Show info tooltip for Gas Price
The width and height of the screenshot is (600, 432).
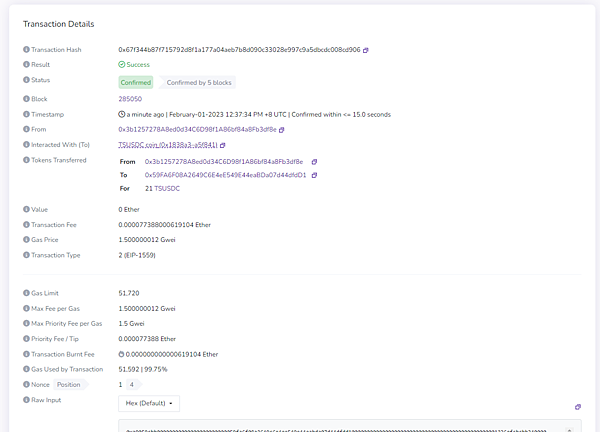click(26, 240)
